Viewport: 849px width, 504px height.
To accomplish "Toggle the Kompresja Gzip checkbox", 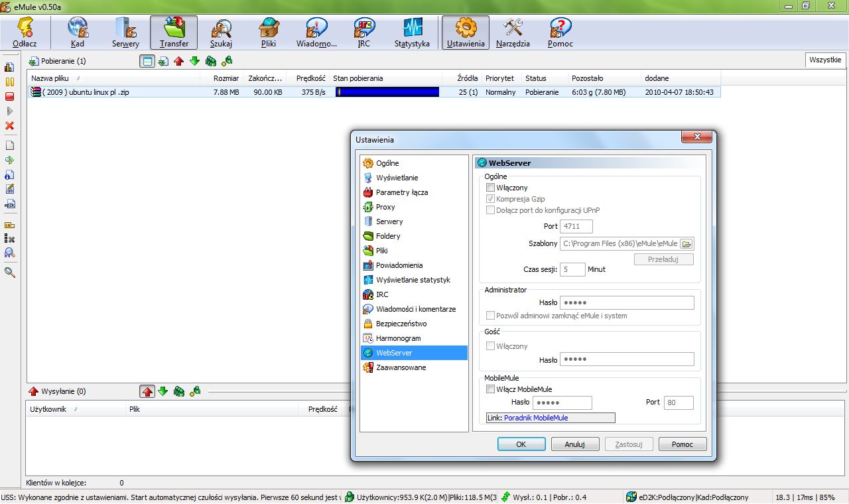I will [x=490, y=199].
